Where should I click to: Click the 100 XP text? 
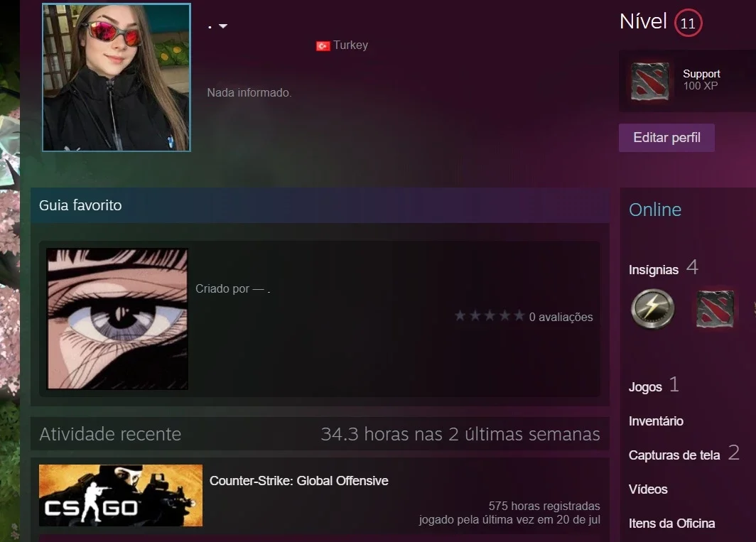click(x=701, y=86)
